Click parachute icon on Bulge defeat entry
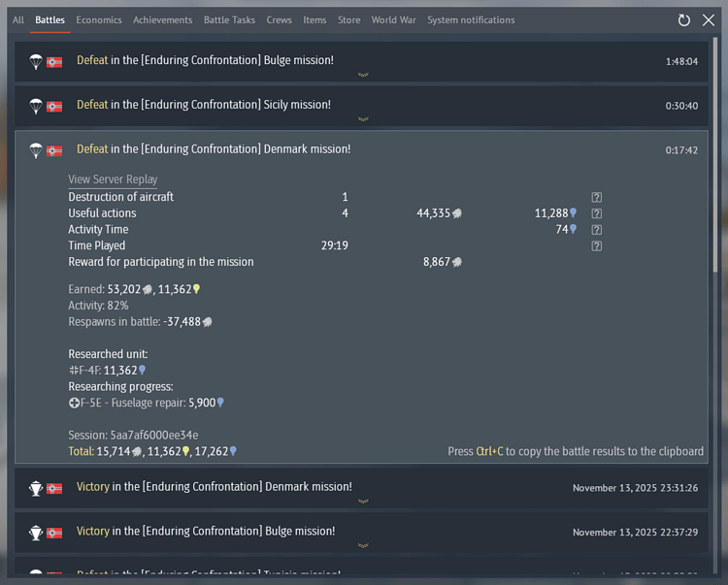This screenshot has width=728, height=585. [36, 61]
